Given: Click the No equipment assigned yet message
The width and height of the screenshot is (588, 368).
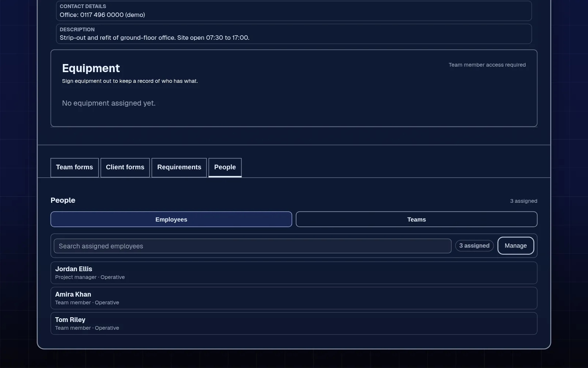Looking at the screenshot, I should click(x=109, y=103).
